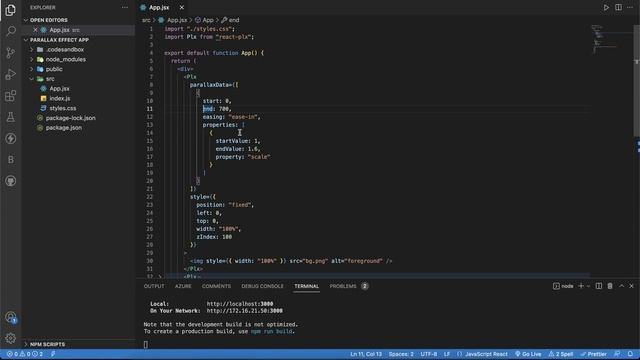This screenshot has width=640, height=360.
Task: Open the Accounts icon with badge
Action: (x=11, y=317)
